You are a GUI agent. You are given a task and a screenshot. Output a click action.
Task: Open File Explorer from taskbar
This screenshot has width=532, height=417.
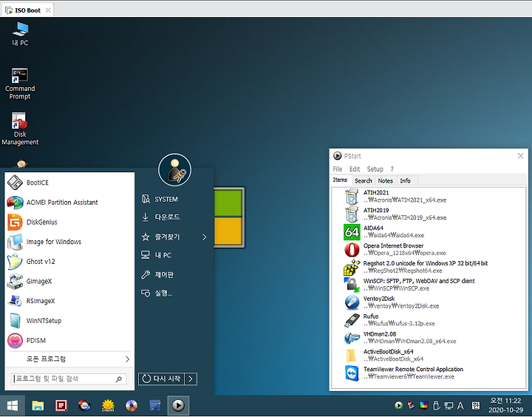point(38,405)
